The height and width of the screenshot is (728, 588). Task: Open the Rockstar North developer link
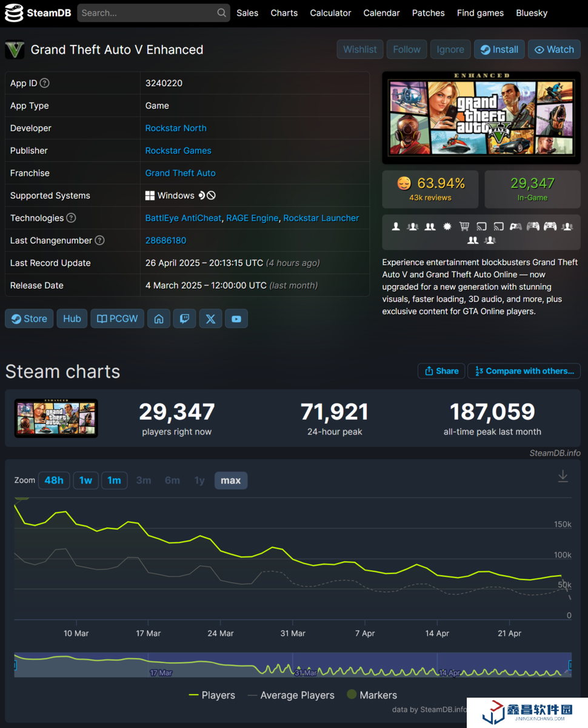(x=176, y=128)
